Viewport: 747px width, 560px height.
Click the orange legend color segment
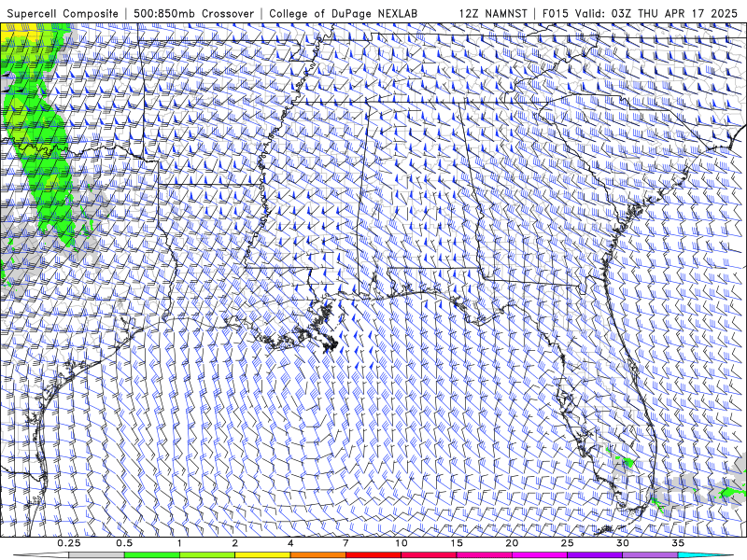[317, 555]
